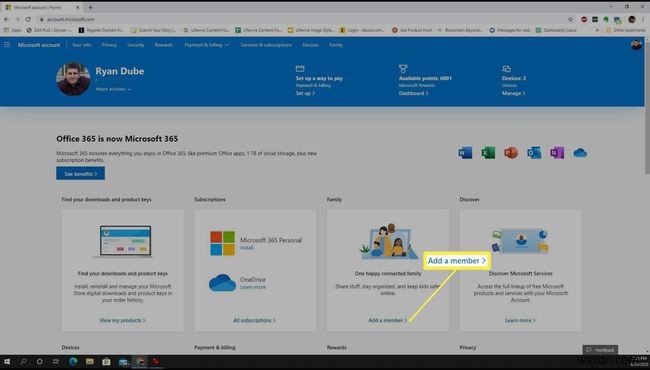
Task: Open the Your info tab
Action: pos(82,45)
